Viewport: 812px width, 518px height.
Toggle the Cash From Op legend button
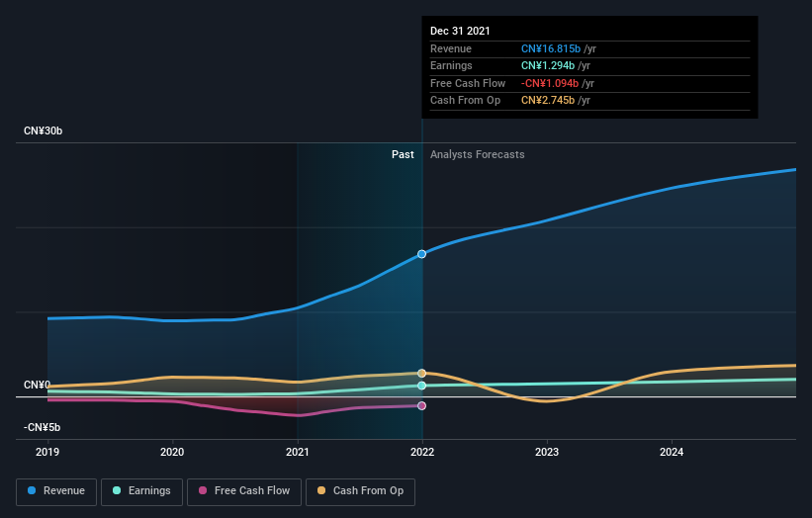[360, 491]
